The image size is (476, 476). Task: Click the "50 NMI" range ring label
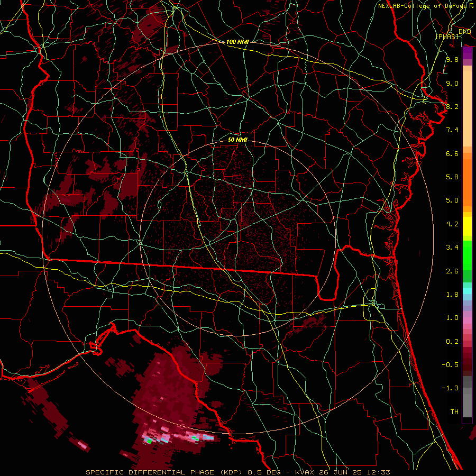(237, 140)
